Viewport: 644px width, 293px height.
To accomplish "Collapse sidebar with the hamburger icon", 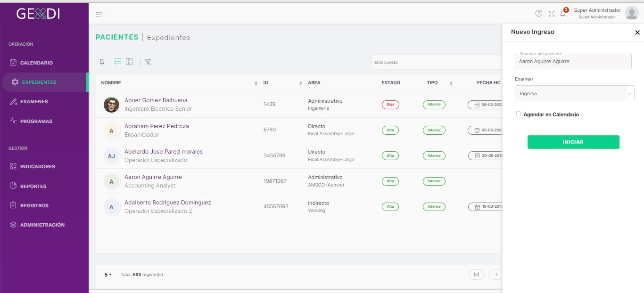I will [x=99, y=15].
